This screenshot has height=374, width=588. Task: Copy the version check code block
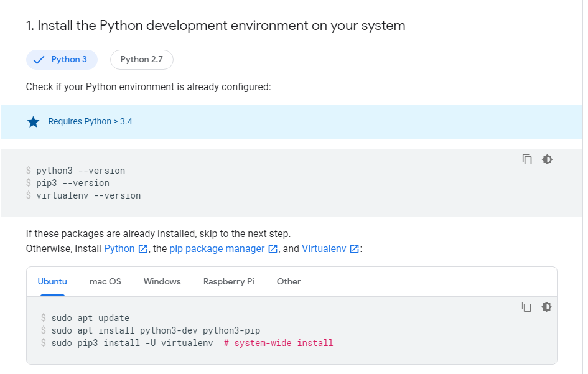coord(527,159)
